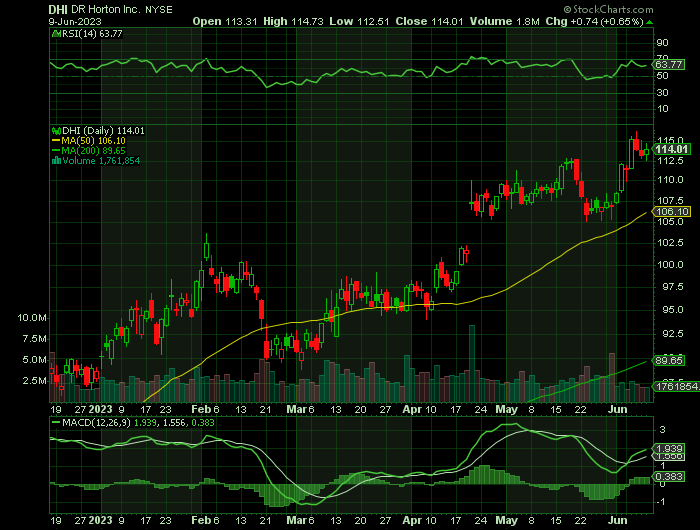Click the Chg +0.74 (+0.65%) header value
This screenshot has width=700, height=530.
click(595, 21)
